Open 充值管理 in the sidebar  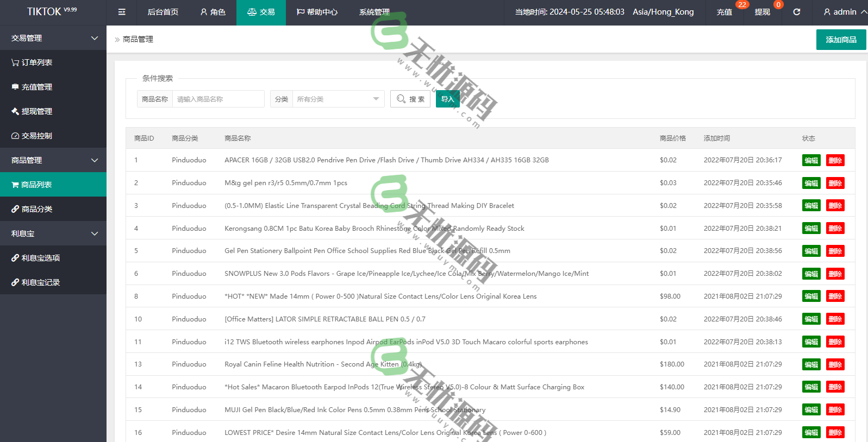point(36,87)
